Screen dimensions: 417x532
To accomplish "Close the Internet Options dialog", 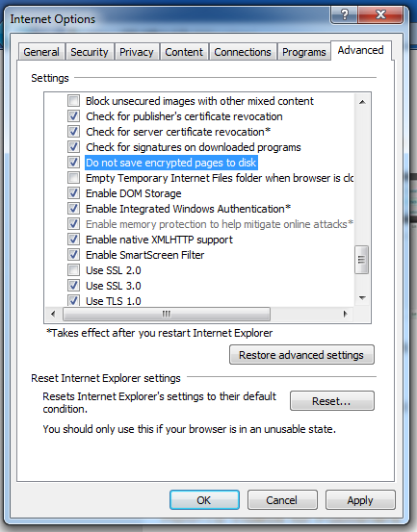I will (380, 14).
